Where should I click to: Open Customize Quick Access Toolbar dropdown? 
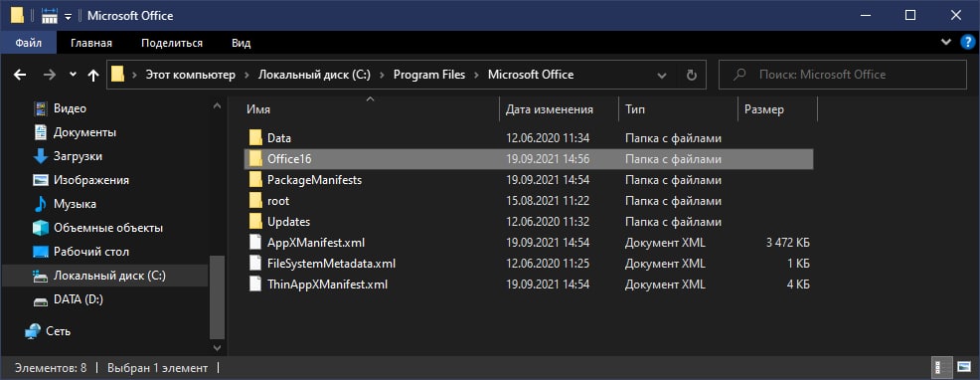(69, 16)
